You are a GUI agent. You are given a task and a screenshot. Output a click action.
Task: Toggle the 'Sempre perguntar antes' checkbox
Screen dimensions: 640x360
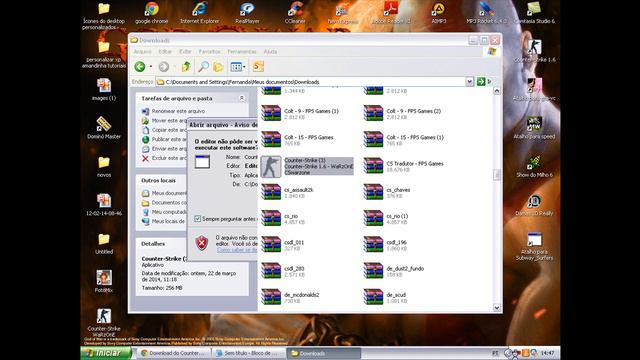(x=198, y=219)
